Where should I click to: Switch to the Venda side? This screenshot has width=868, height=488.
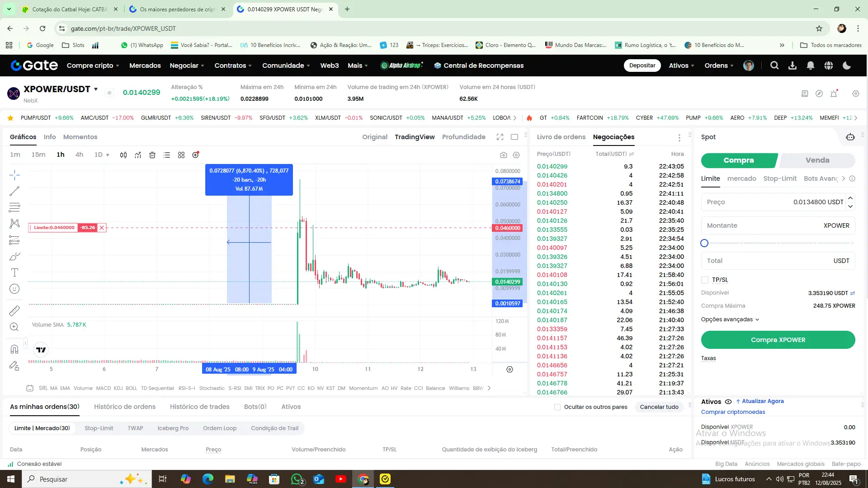pyautogui.click(x=817, y=160)
